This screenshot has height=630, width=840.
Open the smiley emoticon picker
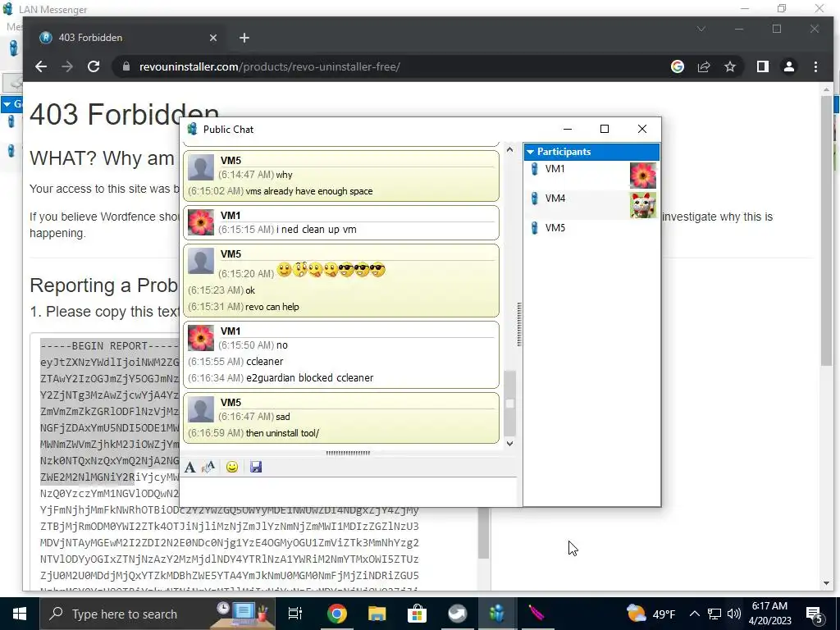click(232, 467)
